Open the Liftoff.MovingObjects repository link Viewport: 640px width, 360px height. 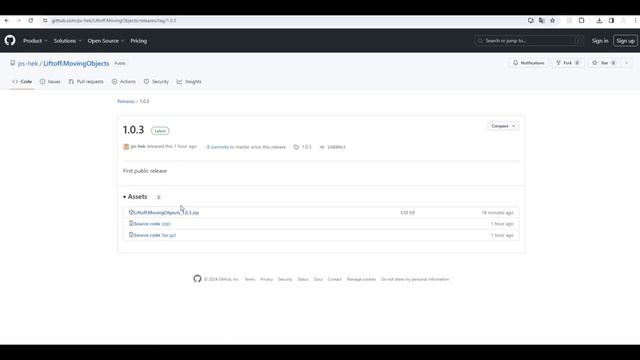76,63
